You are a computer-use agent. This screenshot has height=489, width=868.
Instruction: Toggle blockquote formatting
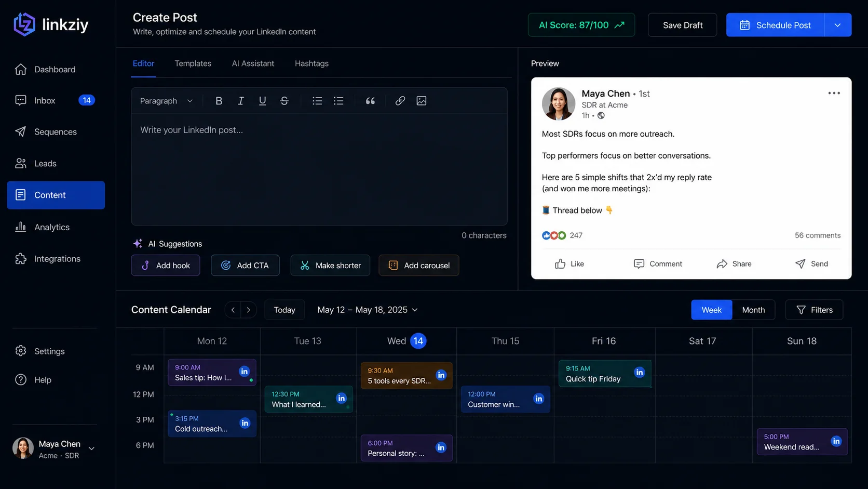[x=370, y=101]
